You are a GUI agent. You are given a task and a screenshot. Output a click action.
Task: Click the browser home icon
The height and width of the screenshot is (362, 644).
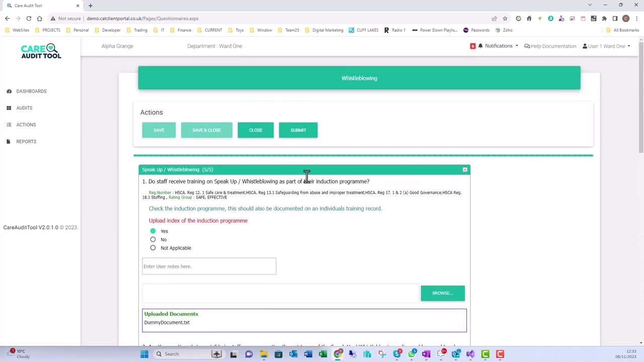click(x=39, y=19)
